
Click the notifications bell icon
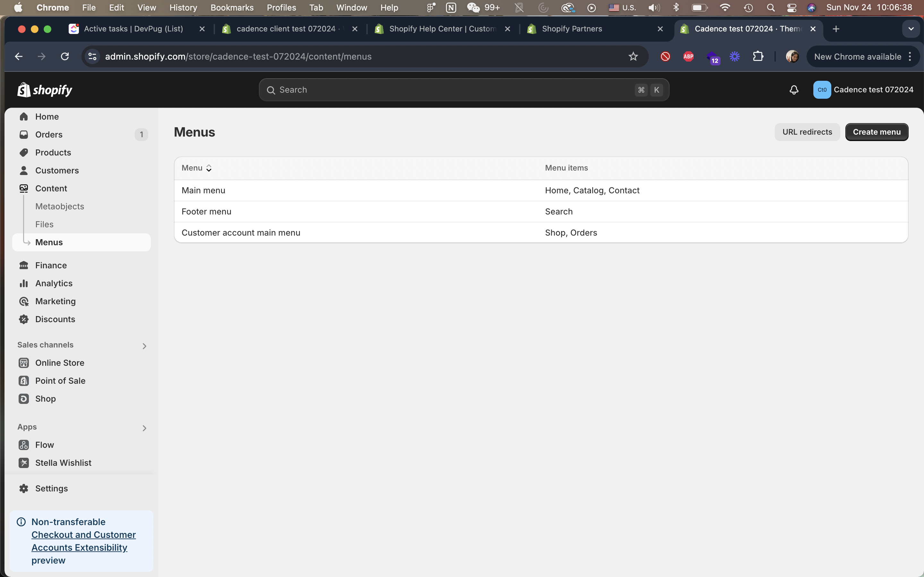point(794,90)
